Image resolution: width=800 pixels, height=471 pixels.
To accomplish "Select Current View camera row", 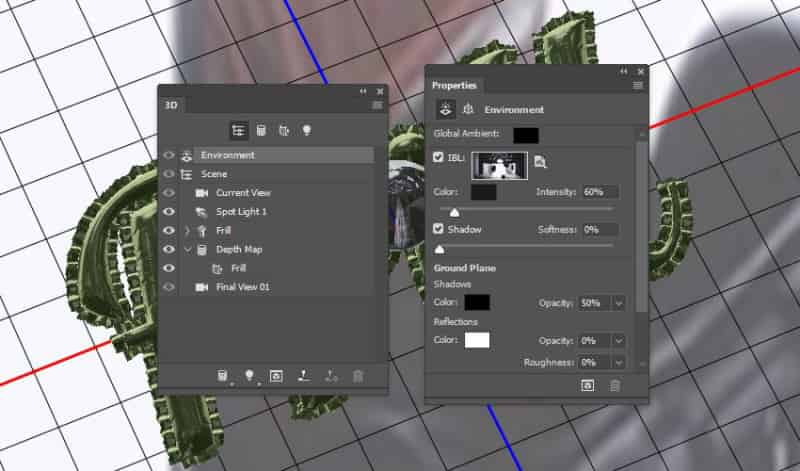I will coord(276,193).
